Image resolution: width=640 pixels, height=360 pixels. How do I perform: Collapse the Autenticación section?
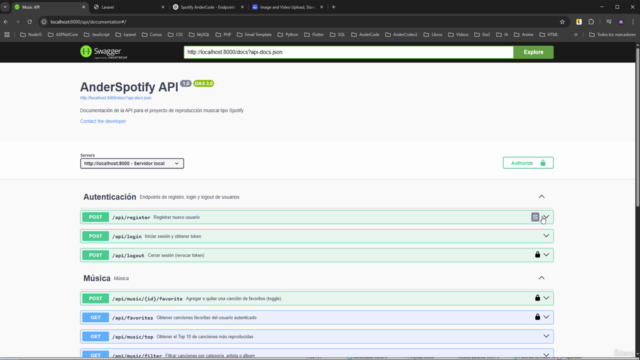coord(541,197)
